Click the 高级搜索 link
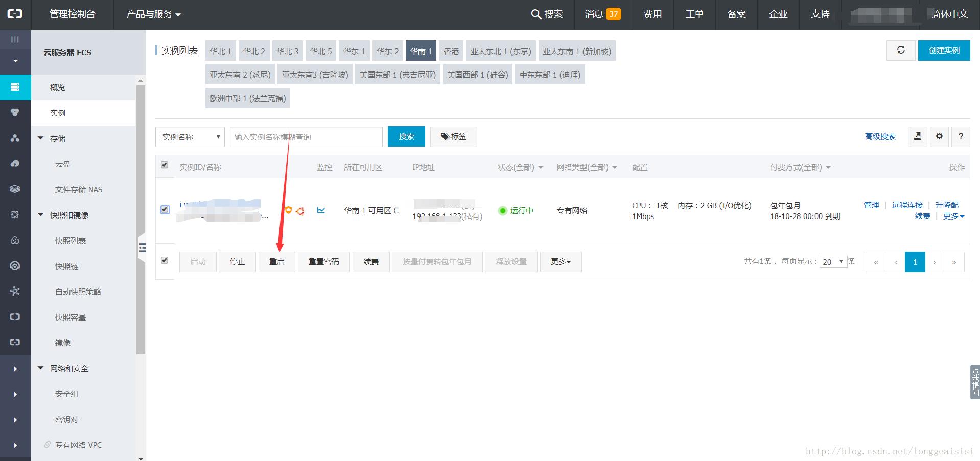Viewport: 980px width, 461px height. [880, 136]
